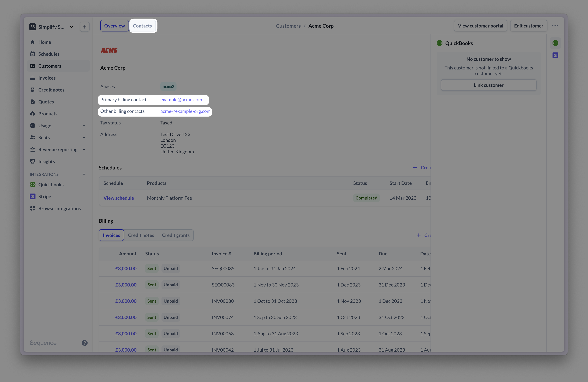Screen dimensions: 588x382
Task: Switch to the Overview tab
Action: click(x=114, y=26)
